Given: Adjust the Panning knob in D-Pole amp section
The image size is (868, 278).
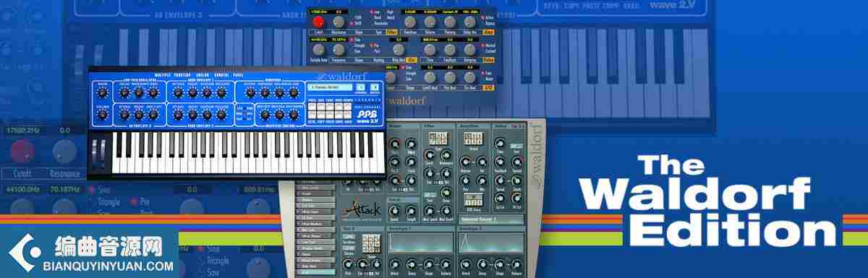Looking at the screenshot, I should point(450,22).
